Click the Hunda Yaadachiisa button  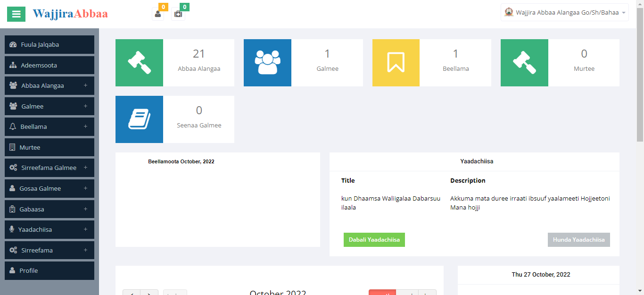click(x=578, y=240)
